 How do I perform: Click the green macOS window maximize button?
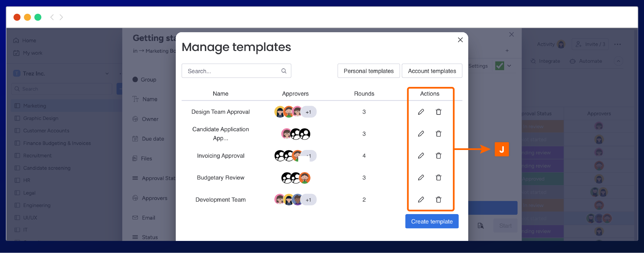(x=38, y=17)
